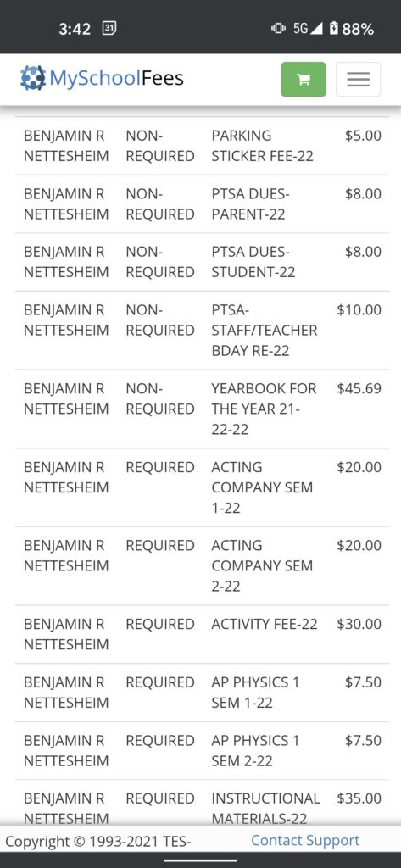Open the Contact Support link
The image size is (401, 868).
tap(305, 840)
